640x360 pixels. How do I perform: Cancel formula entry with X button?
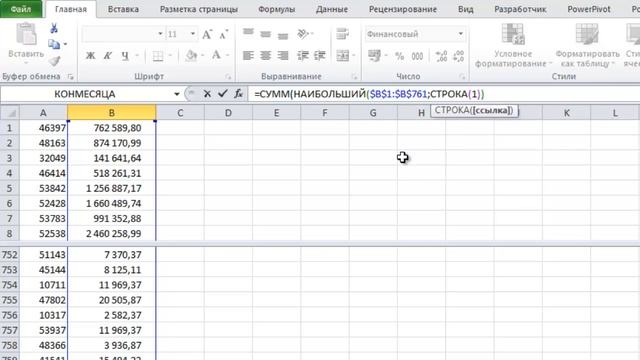click(207, 94)
